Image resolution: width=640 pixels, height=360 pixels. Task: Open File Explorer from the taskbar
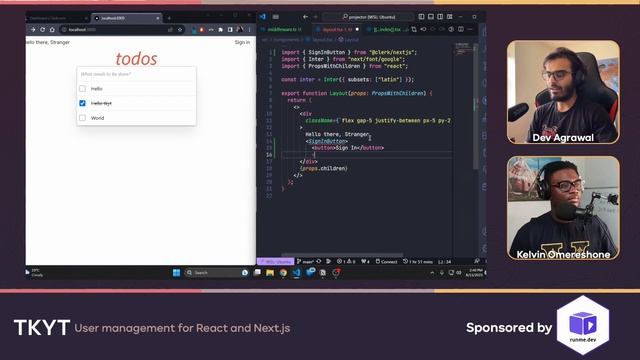click(x=270, y=273)
